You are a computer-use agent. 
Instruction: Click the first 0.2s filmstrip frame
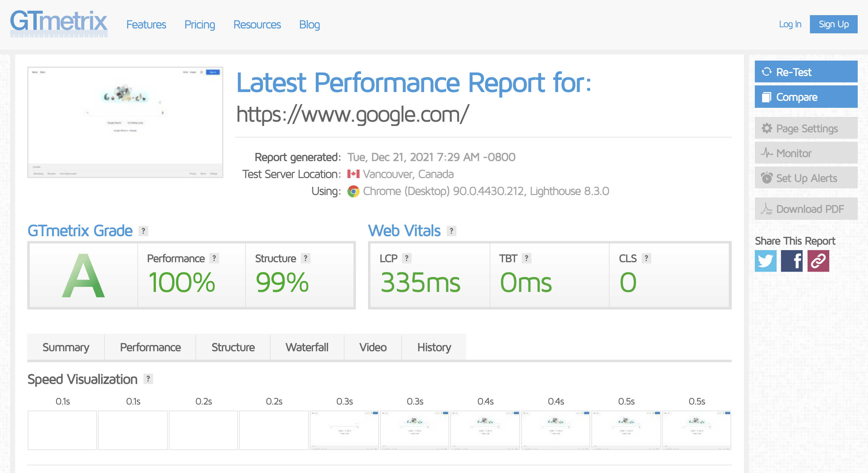tap(203, 430)
